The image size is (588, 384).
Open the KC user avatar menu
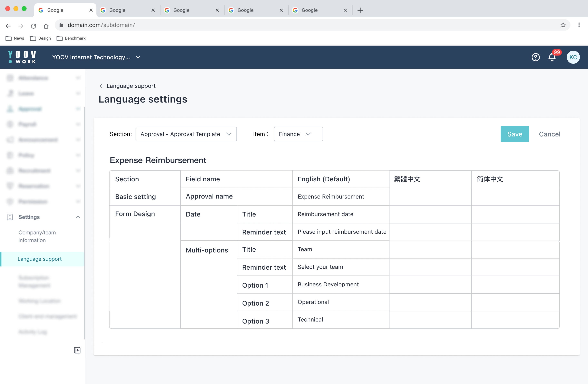point(573,57)
